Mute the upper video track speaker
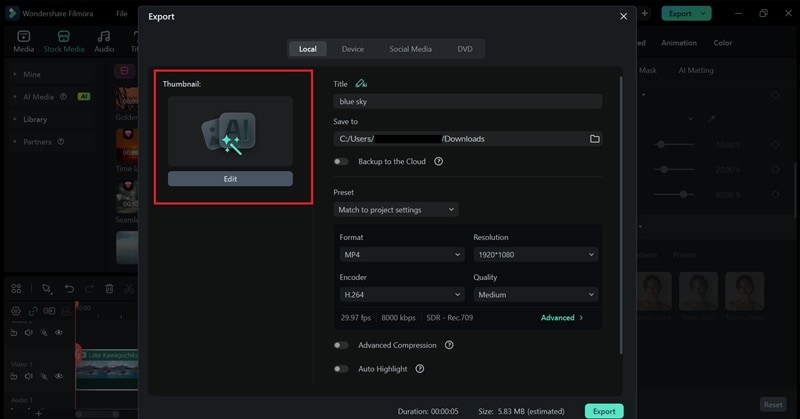The width and height of the screenshot is (800, 419). pos(29,332)
